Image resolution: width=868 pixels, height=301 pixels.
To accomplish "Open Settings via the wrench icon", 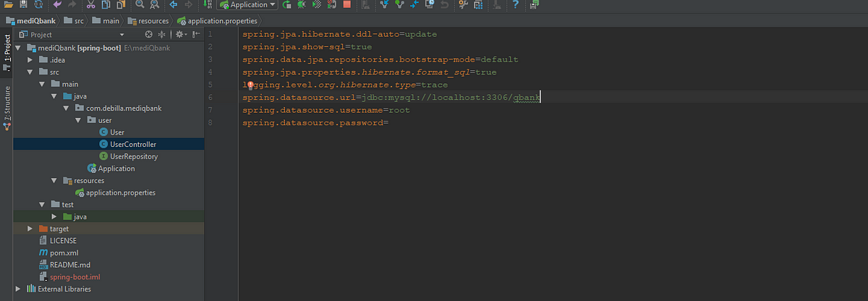I will 463,5.
